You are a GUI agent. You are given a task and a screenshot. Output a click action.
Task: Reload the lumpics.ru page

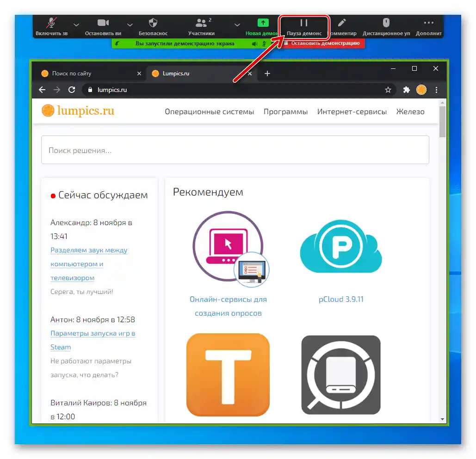(x=72, y=90)
